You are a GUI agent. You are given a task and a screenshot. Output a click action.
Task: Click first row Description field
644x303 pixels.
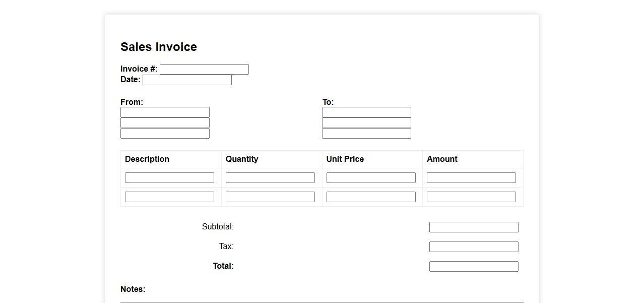(x=169, y=177)
